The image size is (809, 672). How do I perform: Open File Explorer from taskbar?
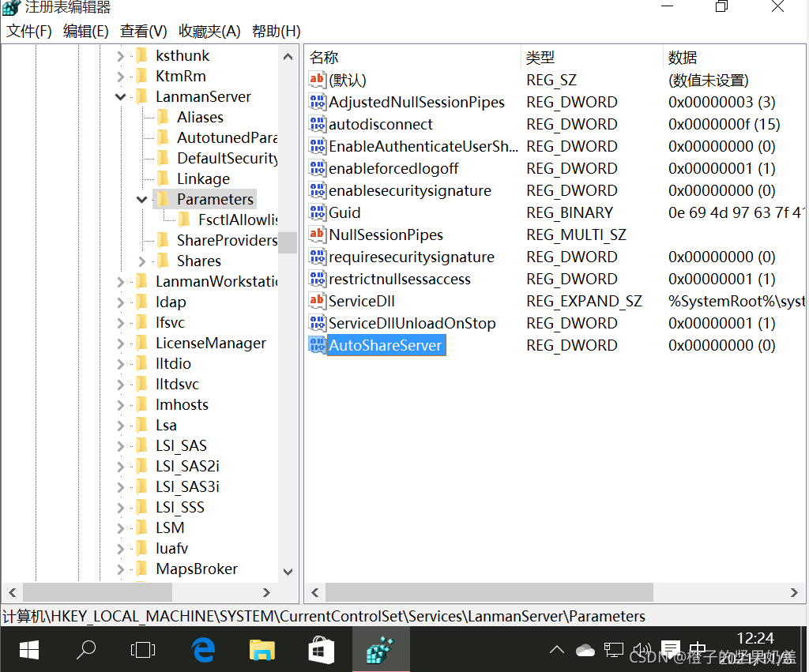pos(262,650)
